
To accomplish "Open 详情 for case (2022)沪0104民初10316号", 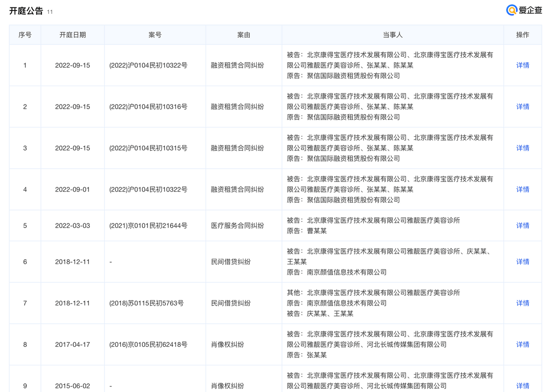I will click(x=522, y=106).
